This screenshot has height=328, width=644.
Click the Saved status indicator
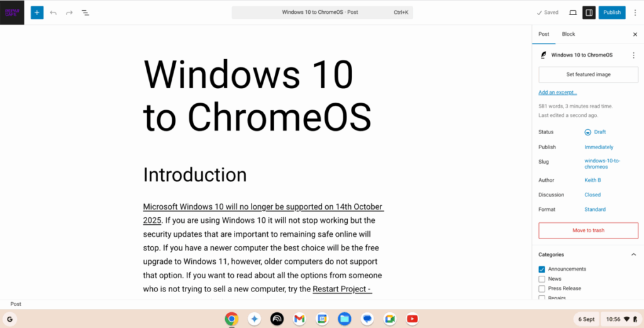(548, 13)
